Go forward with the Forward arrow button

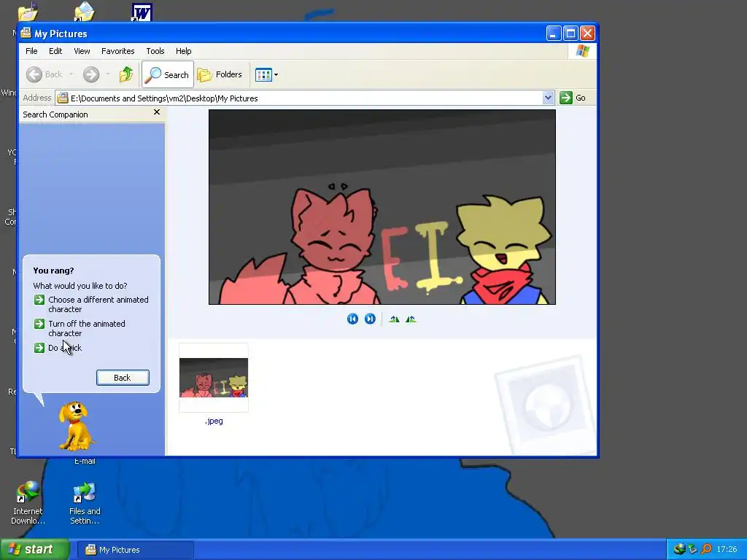(x=91, y=74)
